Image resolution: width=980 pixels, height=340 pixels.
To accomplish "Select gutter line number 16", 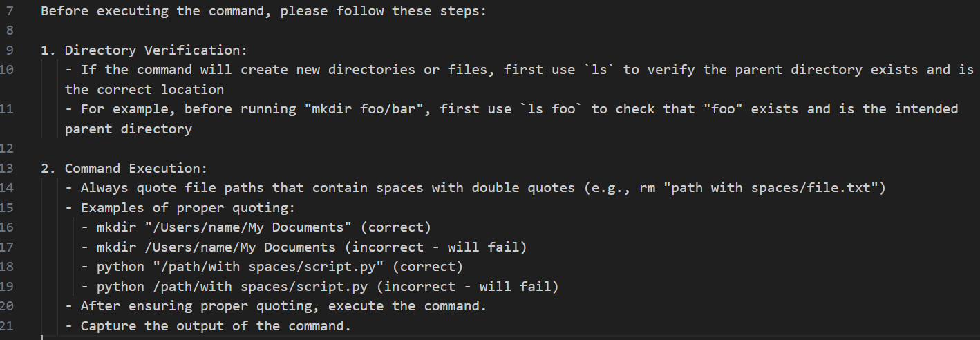I will pos(7,227).
